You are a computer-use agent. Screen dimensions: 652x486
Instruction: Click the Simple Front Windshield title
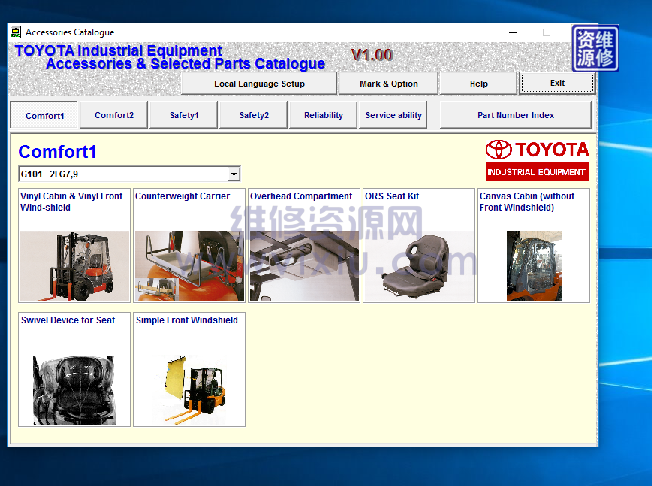(187, 320)
